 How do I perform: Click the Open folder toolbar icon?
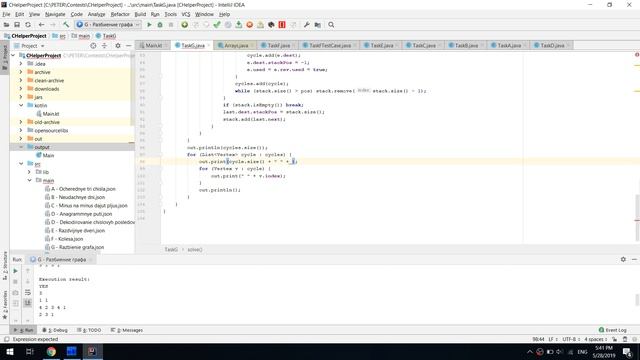click(x=6, y=25)
